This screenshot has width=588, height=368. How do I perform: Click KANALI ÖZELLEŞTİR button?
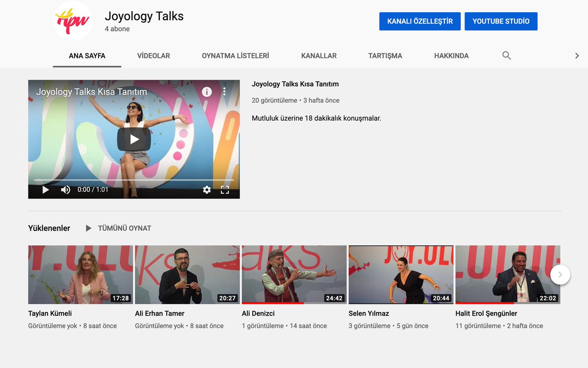[x=420, y=22]
